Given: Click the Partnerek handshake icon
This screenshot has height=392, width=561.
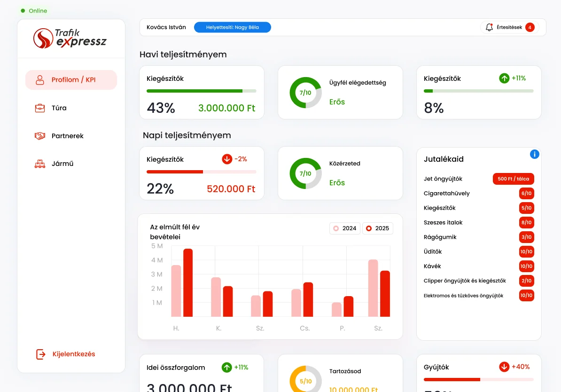Looking at the screenshot, I should (40, 136).
